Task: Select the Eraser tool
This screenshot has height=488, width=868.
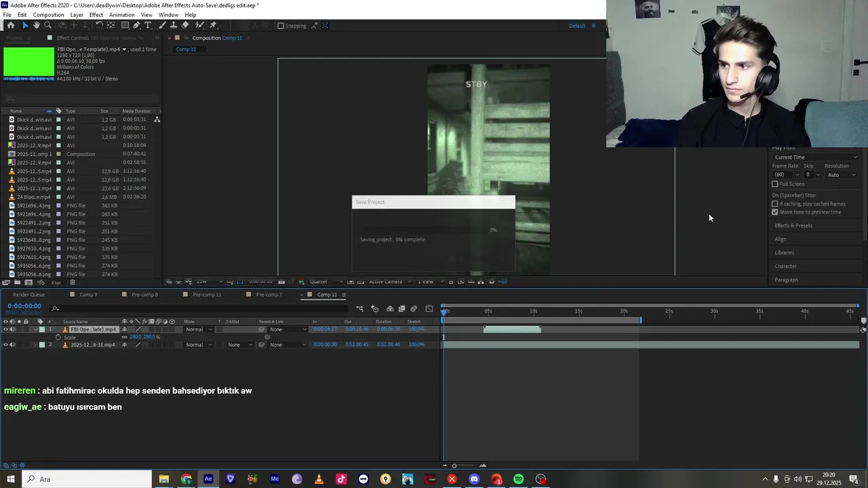Action: click(185, 25)
